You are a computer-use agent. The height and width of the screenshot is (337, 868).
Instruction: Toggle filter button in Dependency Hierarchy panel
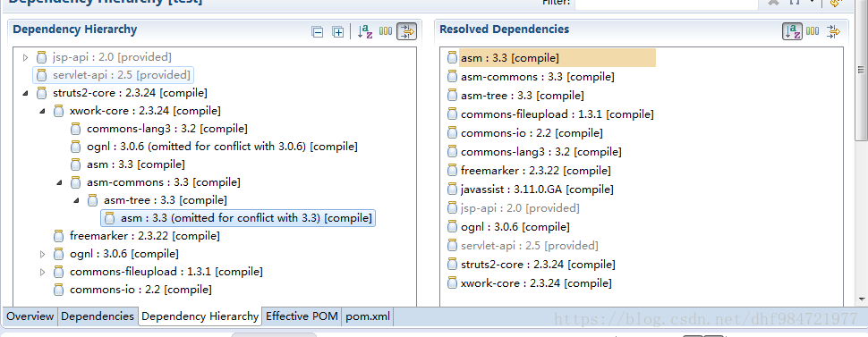(407, 31)
